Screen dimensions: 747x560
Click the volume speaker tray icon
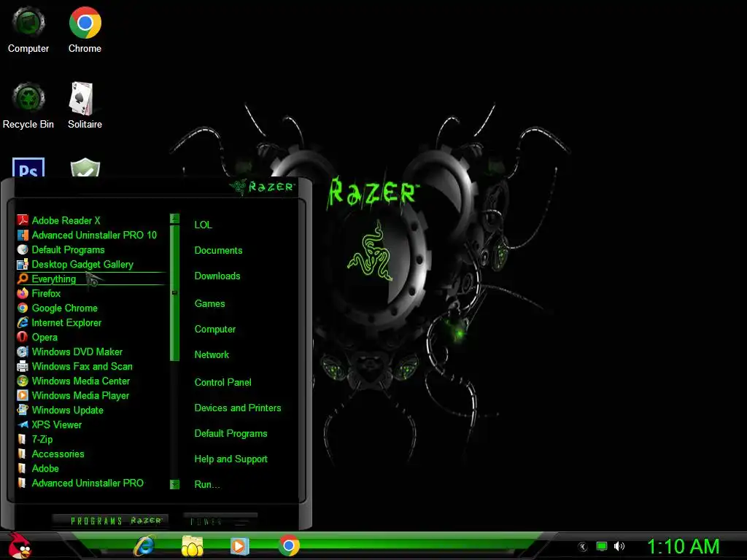pyautogui.click(x=619, y=546)
